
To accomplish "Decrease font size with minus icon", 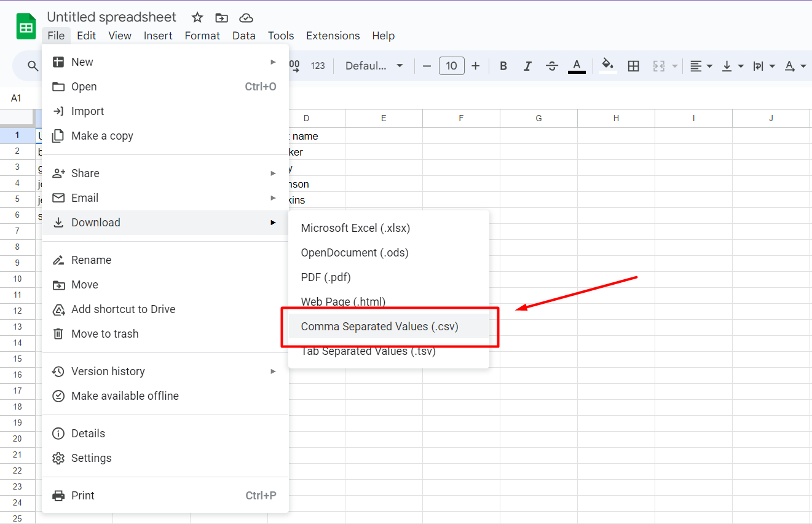I will [427, 66].
